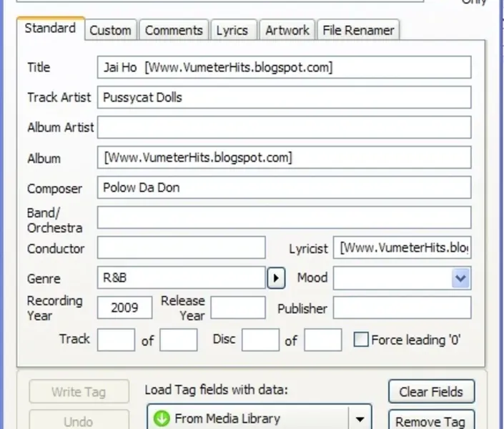Click the Genre field showing R&B

click(x=182, y=277)
